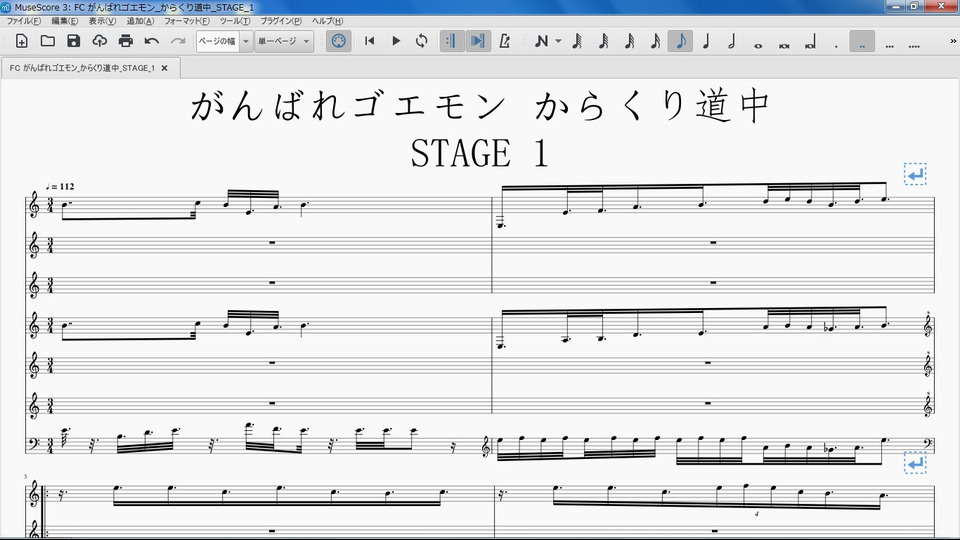Redo using the grayed arrow icon

point(178,41)
